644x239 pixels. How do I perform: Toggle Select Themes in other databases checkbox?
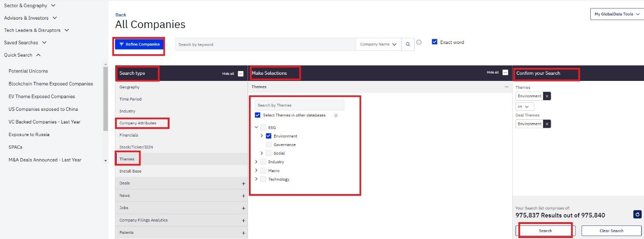(x=258, y=115)
